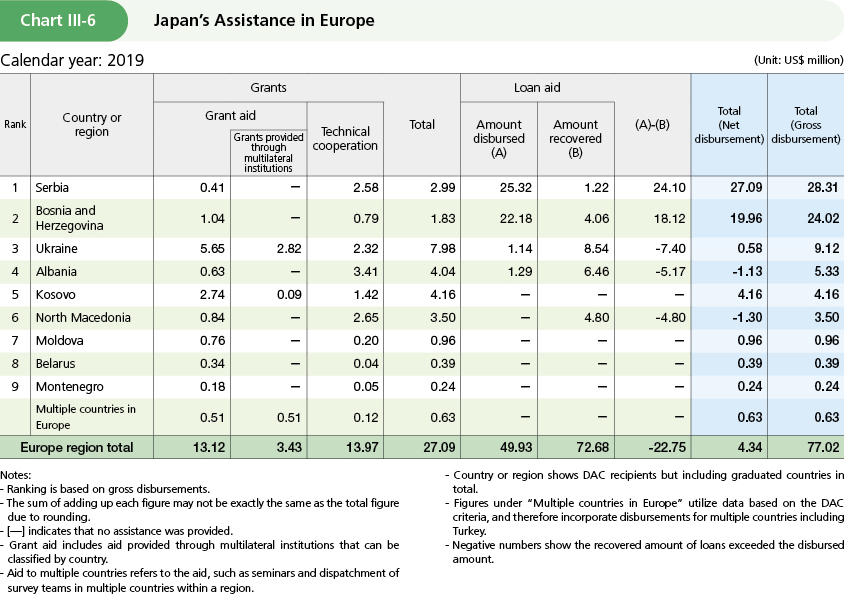Select the Europe total gross value 77.02
The width and height of the screenshot is (845, 596).
click(x=820, y=447)
